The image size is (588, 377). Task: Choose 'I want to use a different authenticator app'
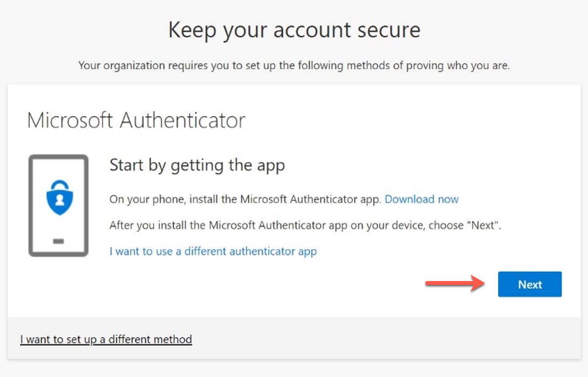(213, 251)
